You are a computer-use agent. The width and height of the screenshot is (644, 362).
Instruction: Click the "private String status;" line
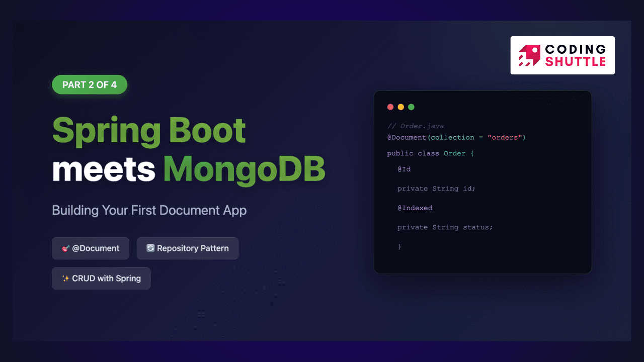click(x=445, y=227)
